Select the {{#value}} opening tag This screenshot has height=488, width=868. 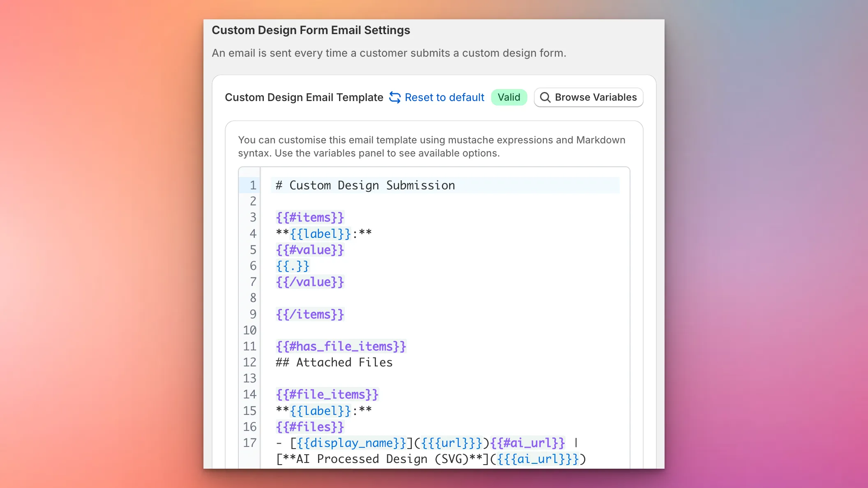(x=309, y=250)
